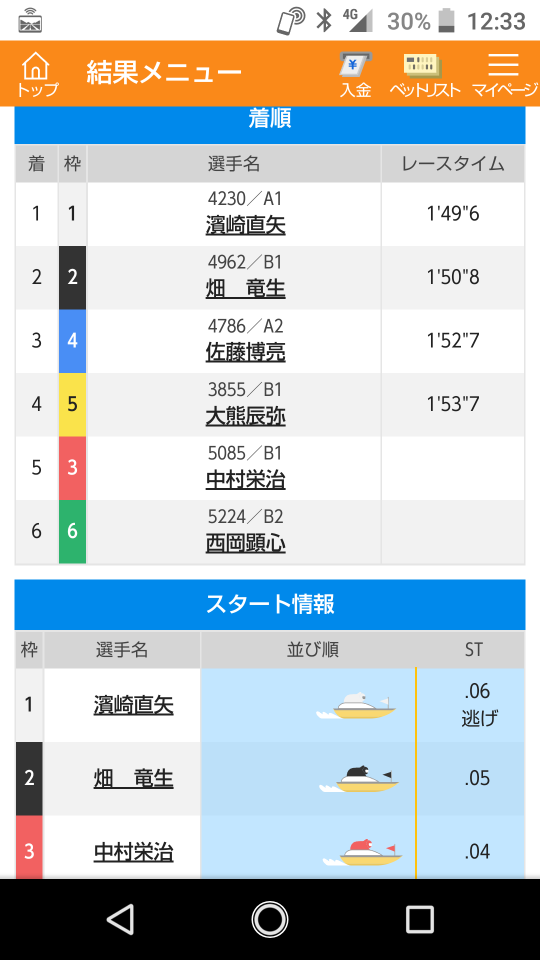Tap the Android back navigation button
540x960 pixels.
[x=120, y=920]
